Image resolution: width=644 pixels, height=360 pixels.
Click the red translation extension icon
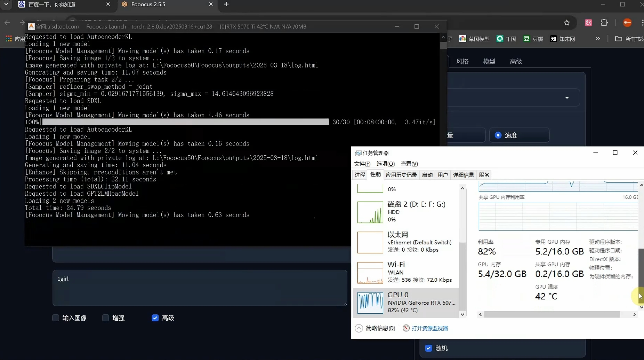(588, 23)
